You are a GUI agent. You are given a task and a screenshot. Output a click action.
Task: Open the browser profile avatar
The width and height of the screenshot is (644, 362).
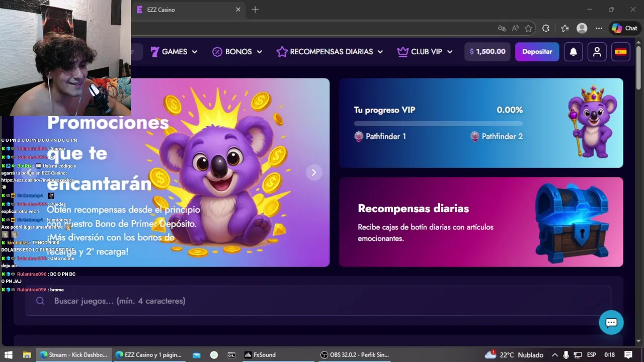click(582, 29)
